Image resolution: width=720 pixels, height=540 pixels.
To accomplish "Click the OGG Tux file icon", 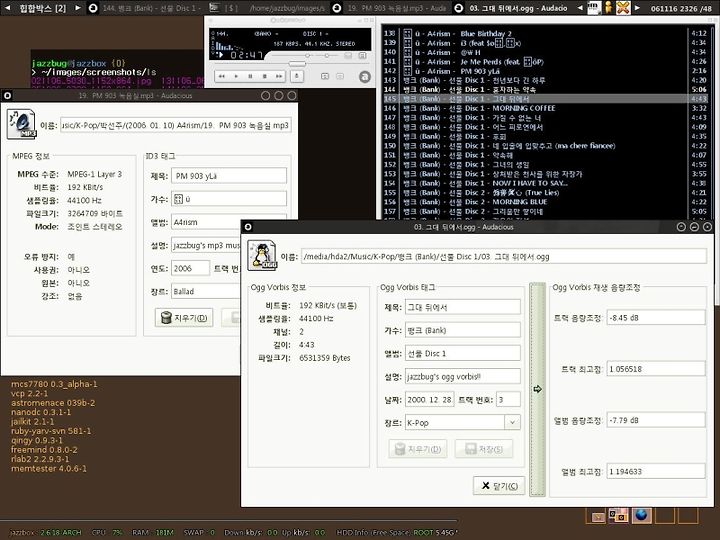I will point(262,255).
